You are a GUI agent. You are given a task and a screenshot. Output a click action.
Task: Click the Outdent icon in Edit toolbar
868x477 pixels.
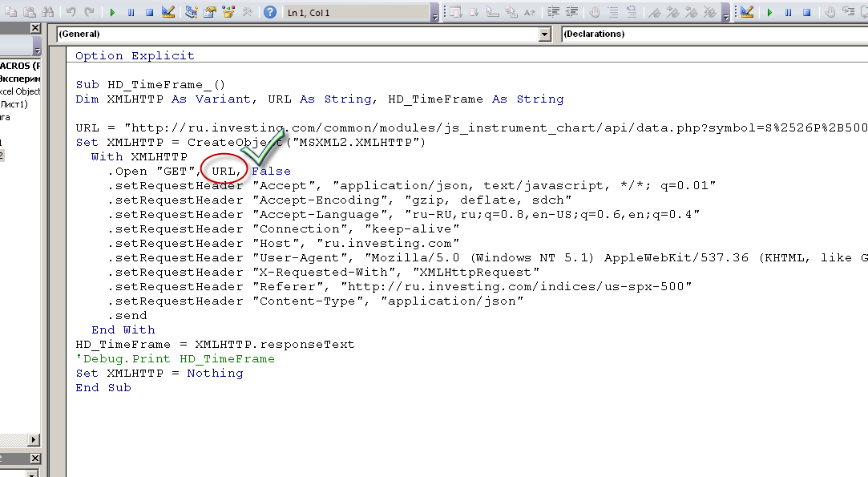pos(571,12)
